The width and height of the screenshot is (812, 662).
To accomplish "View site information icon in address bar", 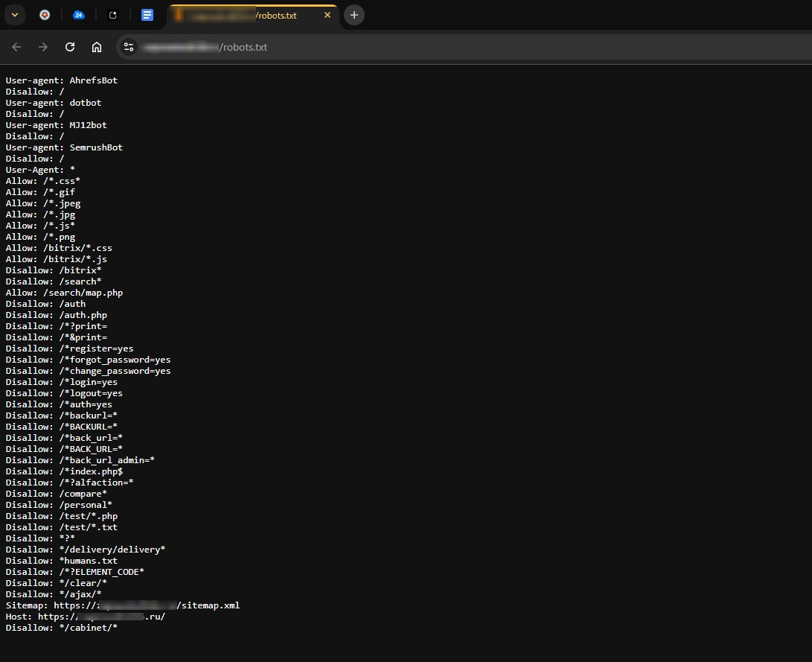I will pyautogui.click(x=129, y=47).
